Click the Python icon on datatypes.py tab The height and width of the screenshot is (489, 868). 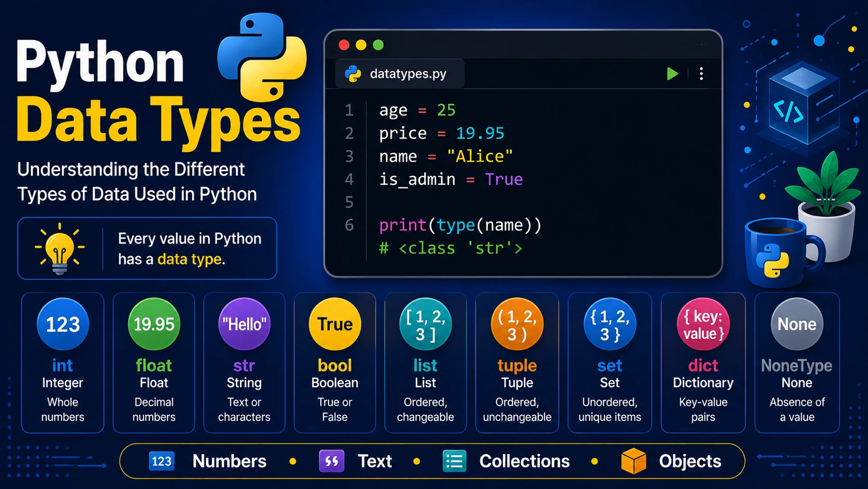353,74
